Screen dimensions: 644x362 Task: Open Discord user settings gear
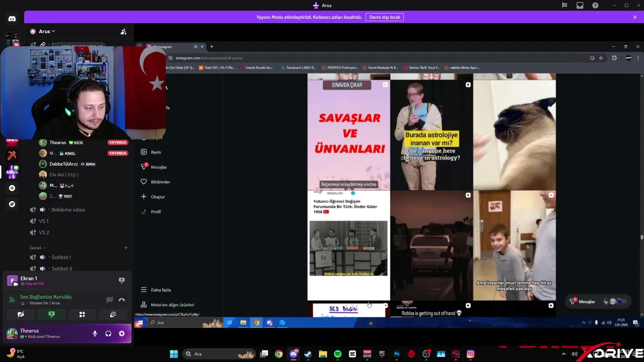[x=122, y=334]
